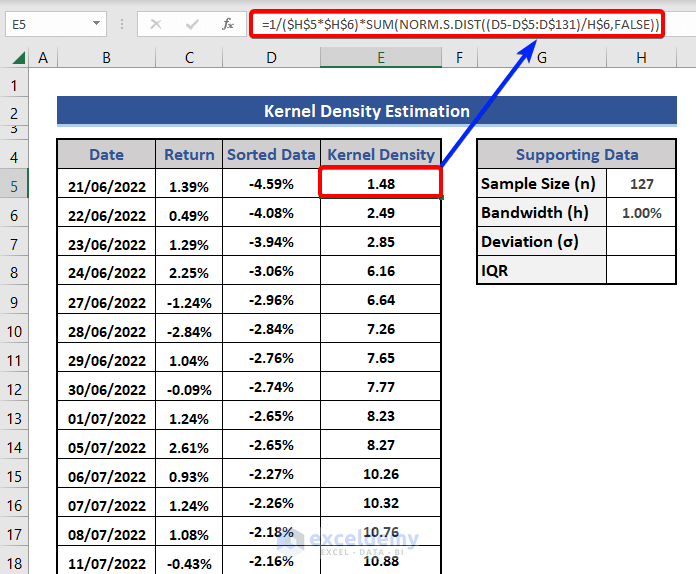
Task: Click the Sample Size (n) label cell
Action: point(542,183)
